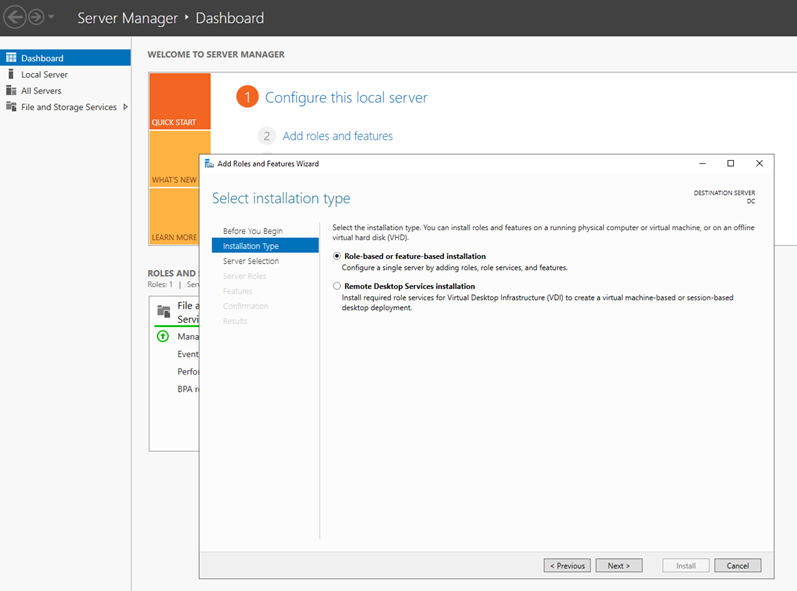The height and width of the screenshot is (591, 797).
Task: Open Configure this local server link
Action: coord(346,97)
